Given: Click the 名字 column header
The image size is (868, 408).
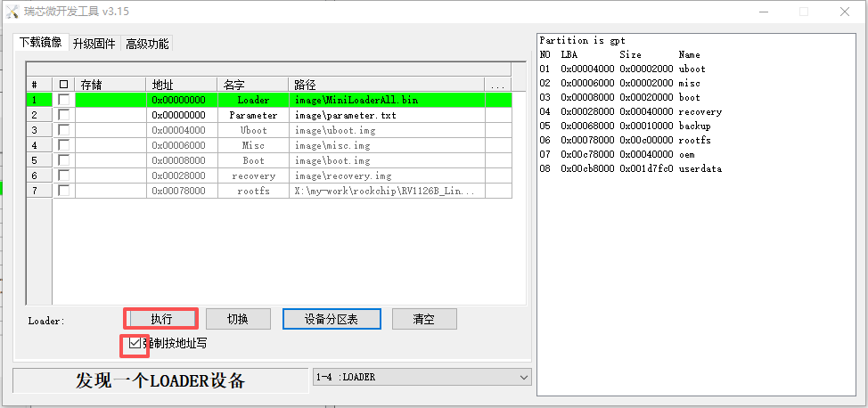Looking at the screenshot, I should coord(252,85).
